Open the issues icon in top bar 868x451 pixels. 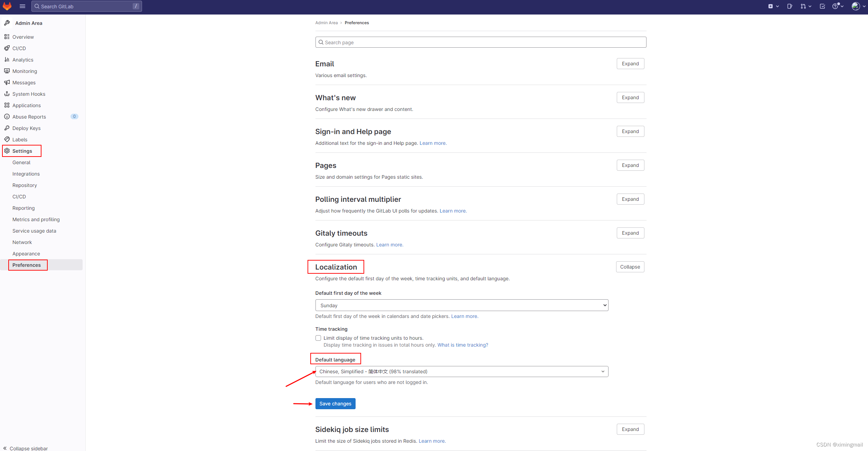pyautogui.click(x=790, y=6)
